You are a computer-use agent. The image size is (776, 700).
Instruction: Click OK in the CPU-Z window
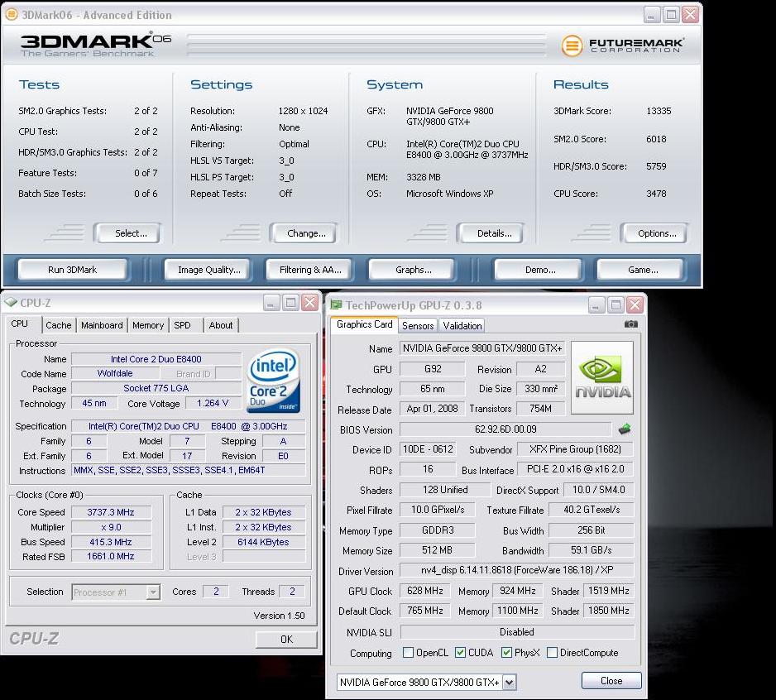click(286, 639)
